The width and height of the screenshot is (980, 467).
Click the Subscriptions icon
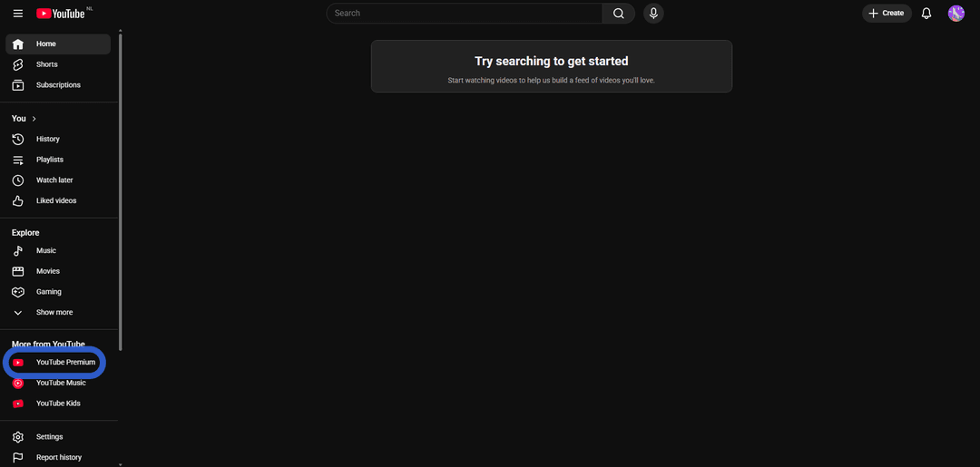(18, 85)
